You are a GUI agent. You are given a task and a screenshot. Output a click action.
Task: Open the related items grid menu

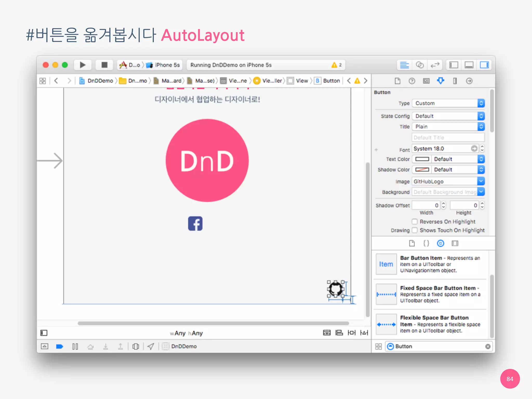pyautogui.click(x=43, y=81)
